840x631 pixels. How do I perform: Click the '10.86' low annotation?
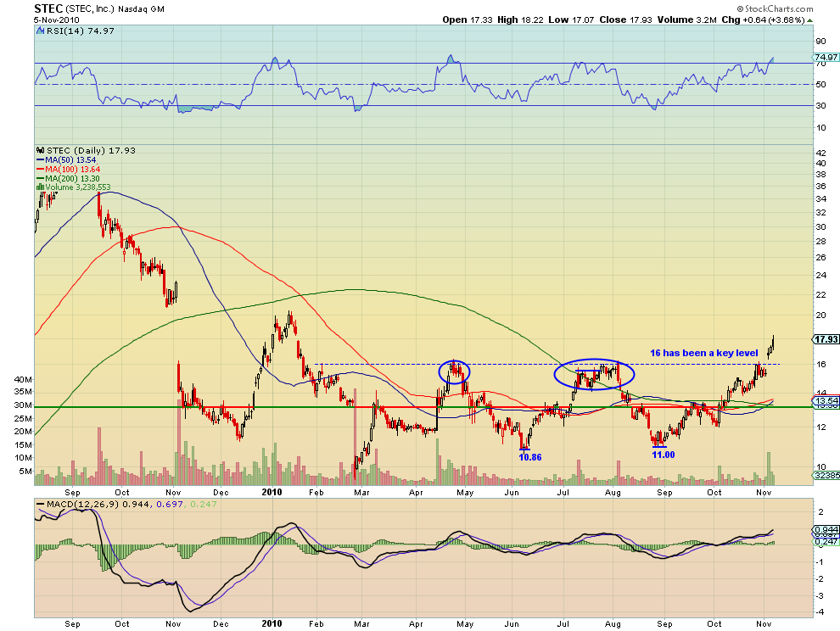(529, 457)
